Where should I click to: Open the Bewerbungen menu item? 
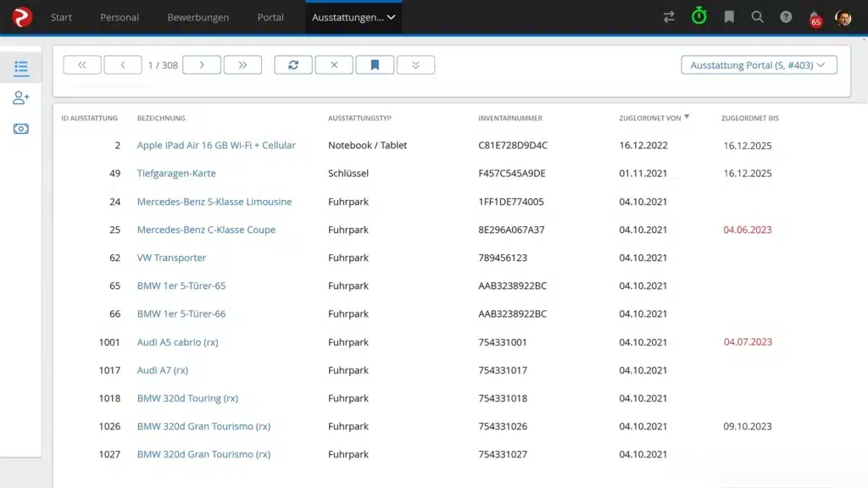click(x=198, y=17)
